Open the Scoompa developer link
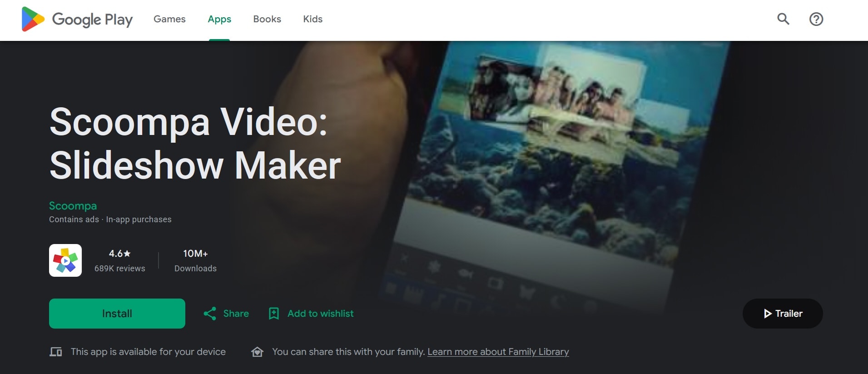 tap(73, 206)
